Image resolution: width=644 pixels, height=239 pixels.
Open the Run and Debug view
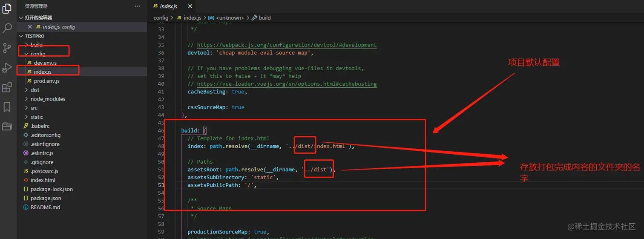point(7,68)
